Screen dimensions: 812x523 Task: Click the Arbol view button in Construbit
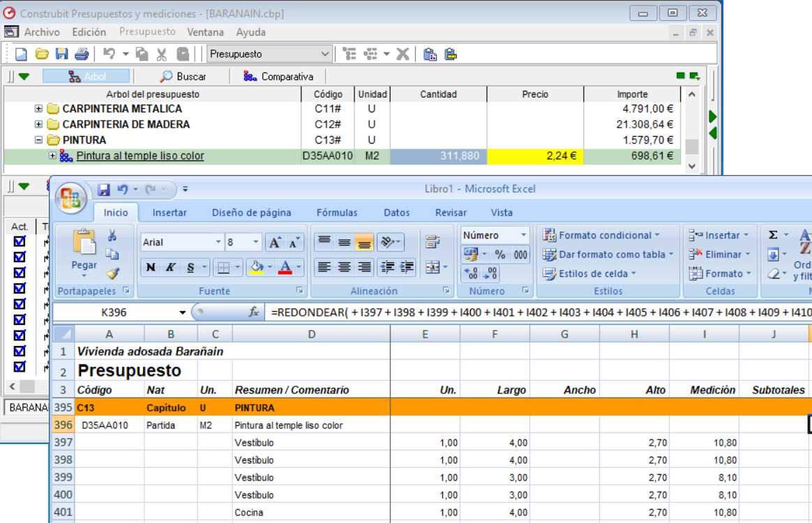point(87,77)
